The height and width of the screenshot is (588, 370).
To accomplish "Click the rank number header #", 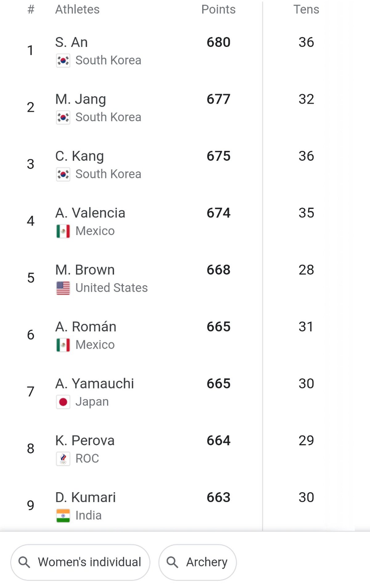I will tap(30, 9).
